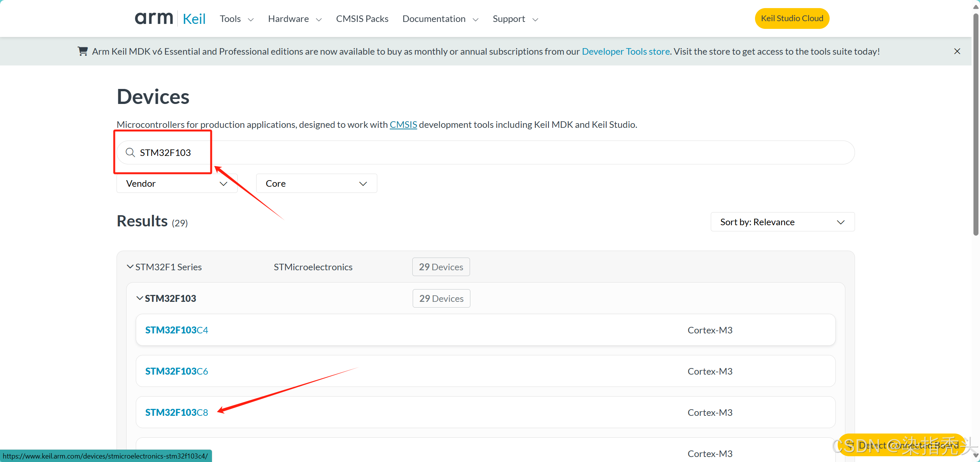Expand the Support menu chevron
Viewport: 980px width, 462px height.
(x=535, y=20)
